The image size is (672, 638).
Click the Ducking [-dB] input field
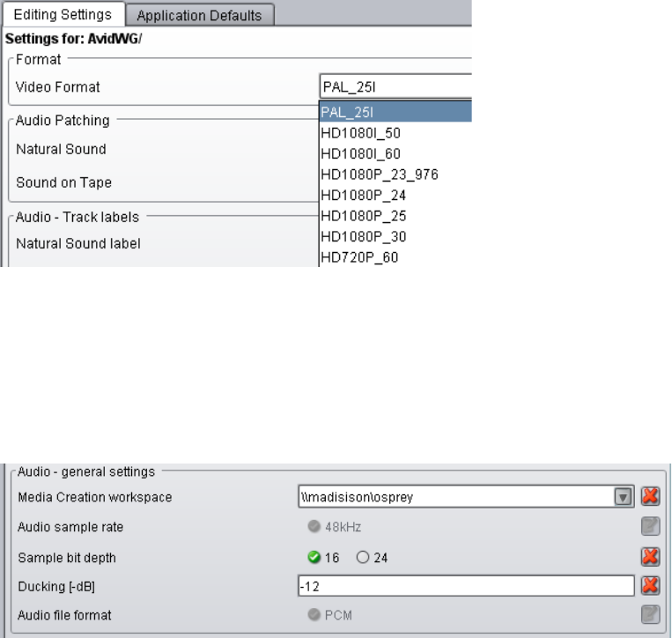click(466, 586)
